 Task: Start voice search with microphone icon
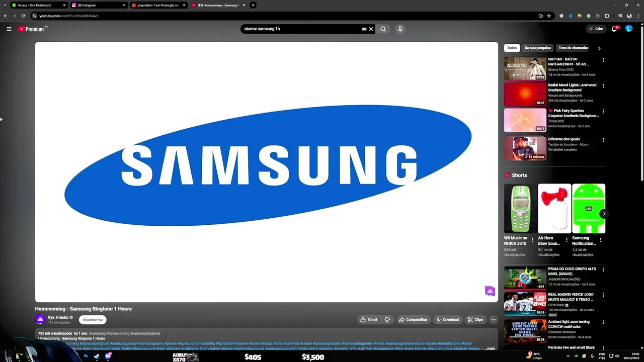pos(400,29)
